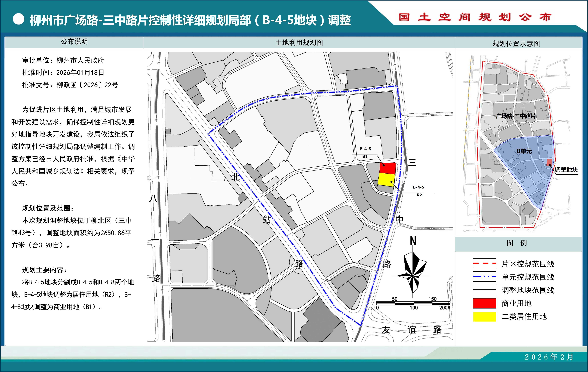Click the red dashed boundary legend sample
The width and height of the screenshot is (588, 372).
(485, 264)
